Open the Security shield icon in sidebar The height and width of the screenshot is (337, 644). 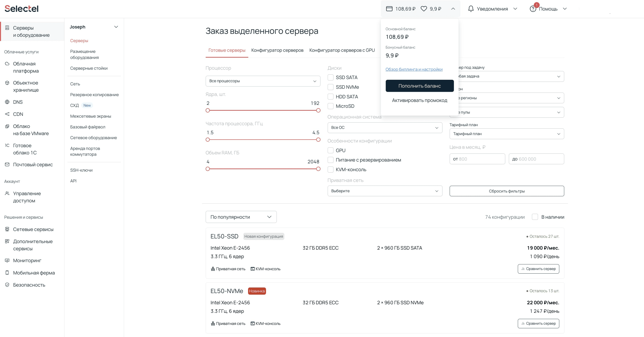point(7,285)
